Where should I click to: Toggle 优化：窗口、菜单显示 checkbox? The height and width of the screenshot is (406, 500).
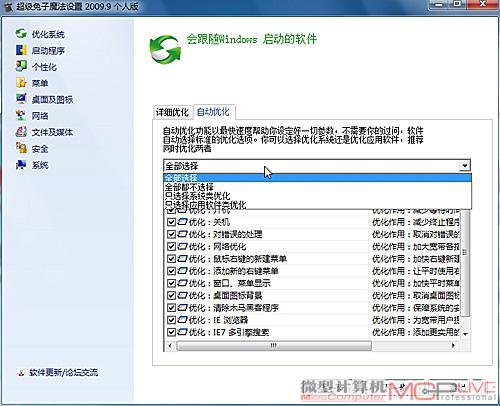tap(171, 283)
